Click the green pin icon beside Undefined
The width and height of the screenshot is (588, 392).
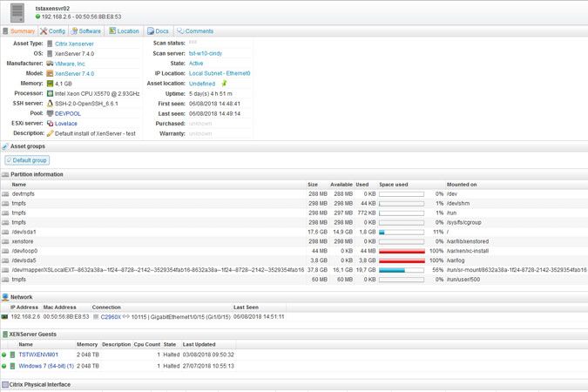point(224,83)
